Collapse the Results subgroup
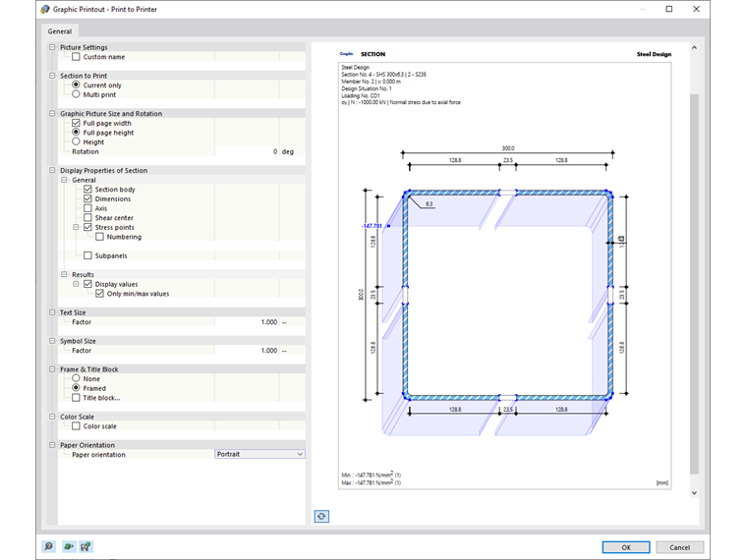747x560 pixels. coord(64,274)
